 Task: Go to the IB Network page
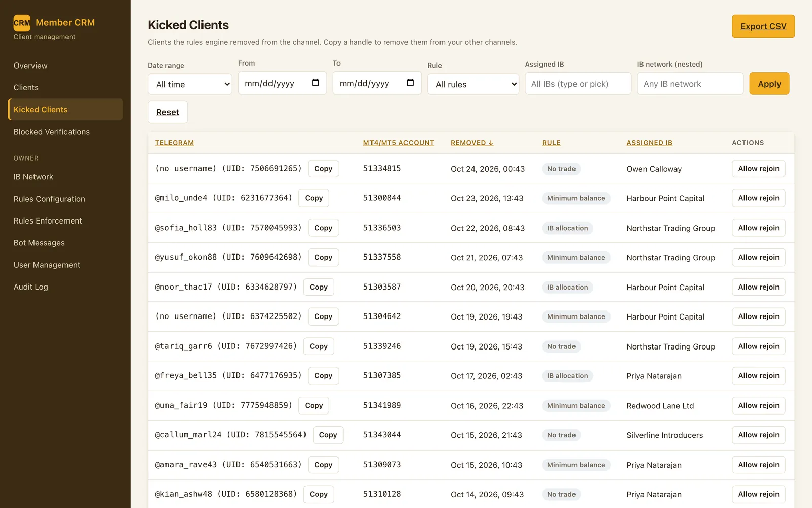[65, 177]
